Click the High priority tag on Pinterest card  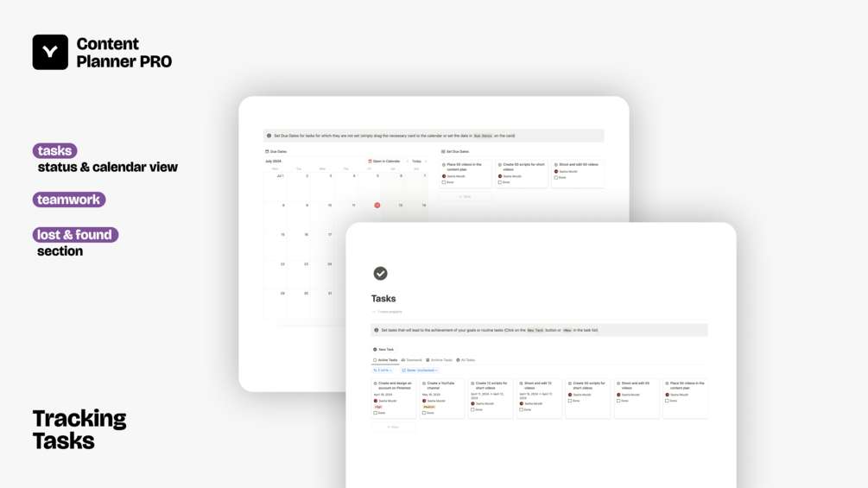tap(378, 407)
